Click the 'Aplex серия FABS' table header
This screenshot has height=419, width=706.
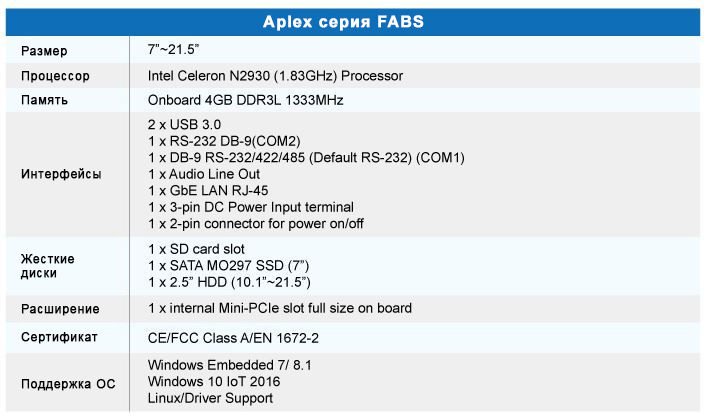point(343,22)
